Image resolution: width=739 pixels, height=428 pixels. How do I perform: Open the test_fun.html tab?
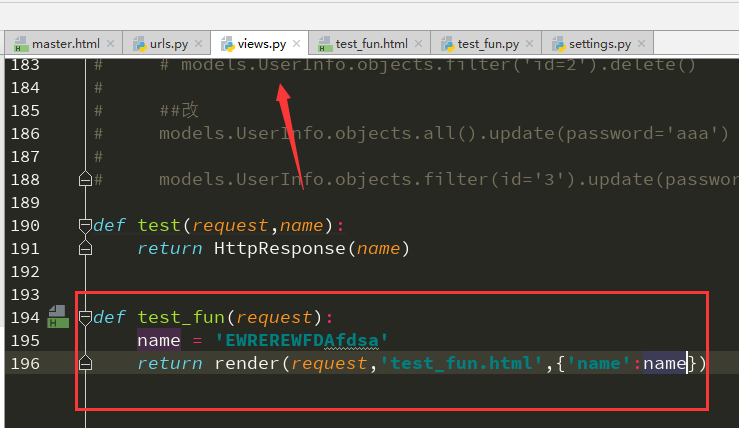click(370, 44)
